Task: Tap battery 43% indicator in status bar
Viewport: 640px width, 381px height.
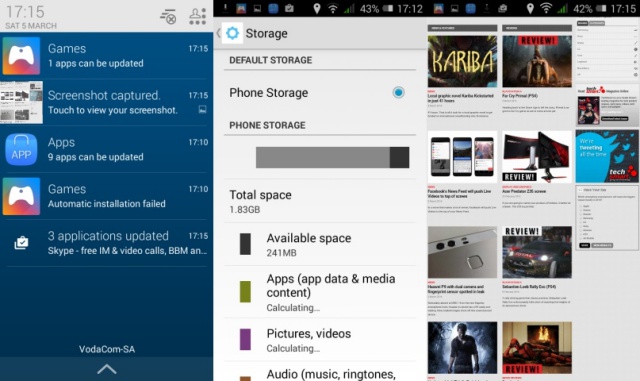Action: (376, 8)
